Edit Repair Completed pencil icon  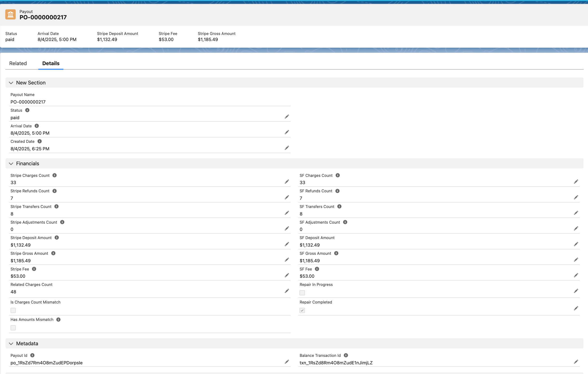[x=576, y=308]
